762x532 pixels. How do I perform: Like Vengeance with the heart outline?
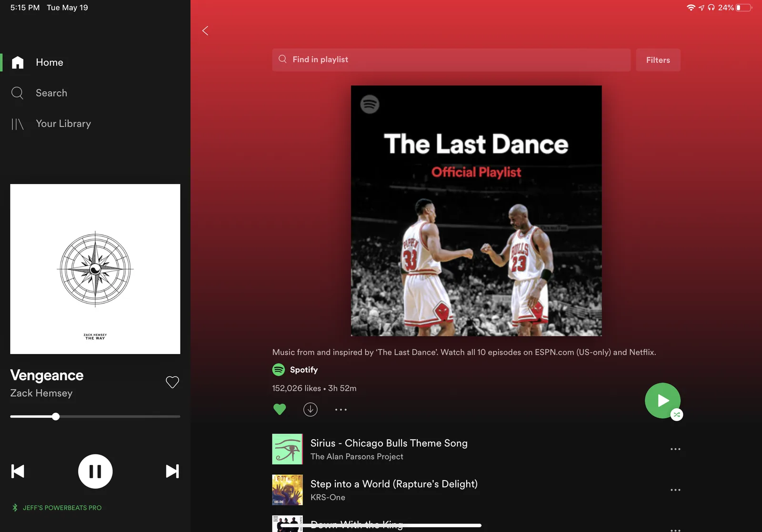coord(172,382)
